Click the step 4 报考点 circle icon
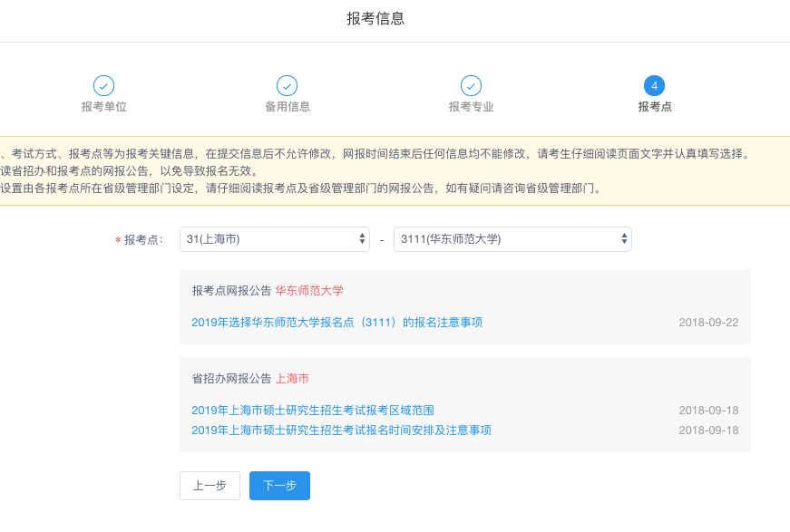This screenshot has height=532, width=790. (x=655, y=85)
